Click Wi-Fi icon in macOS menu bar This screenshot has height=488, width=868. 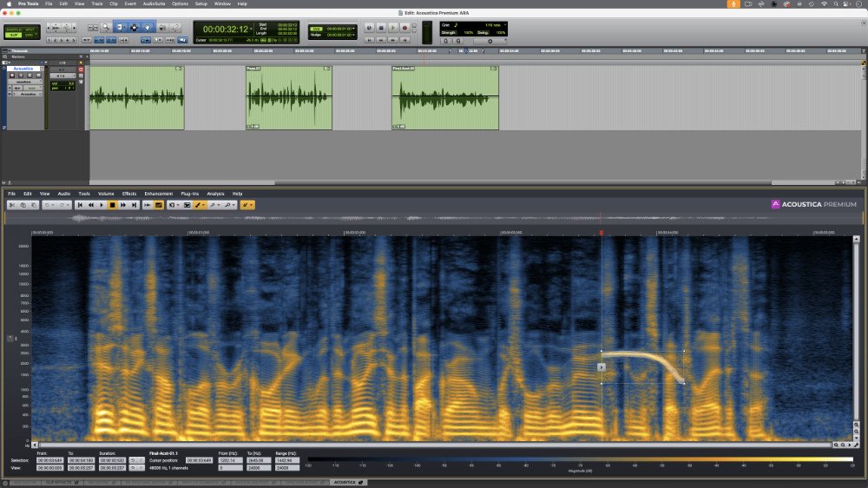825,3
